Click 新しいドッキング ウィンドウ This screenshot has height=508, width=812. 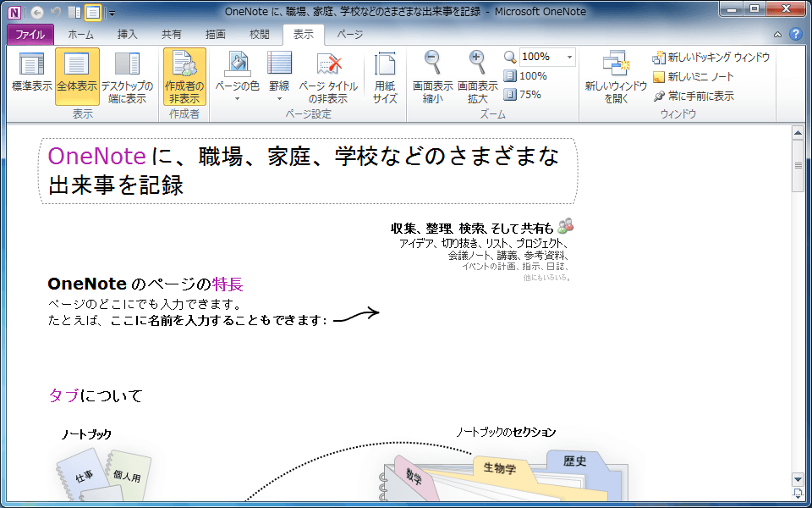pos(711,57)
